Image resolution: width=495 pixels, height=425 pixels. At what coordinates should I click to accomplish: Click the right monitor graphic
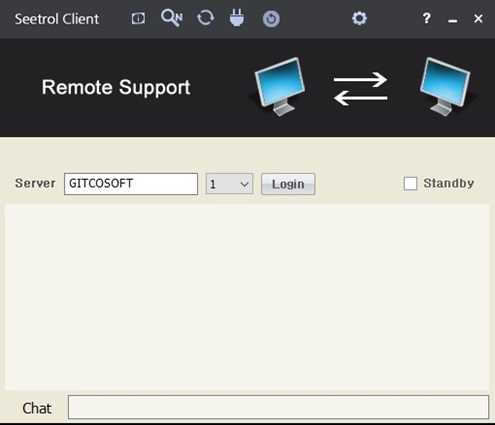tap(446, 87)
